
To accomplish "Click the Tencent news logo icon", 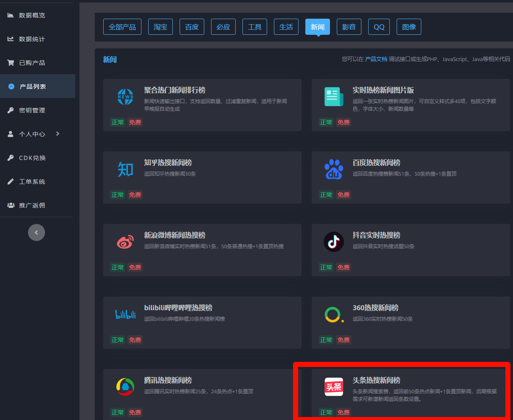I will pyautogui.click(x=125, y=387).
